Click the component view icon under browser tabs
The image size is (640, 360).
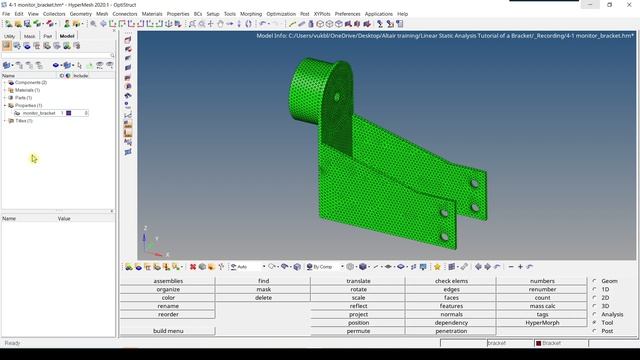click(27, 46)
